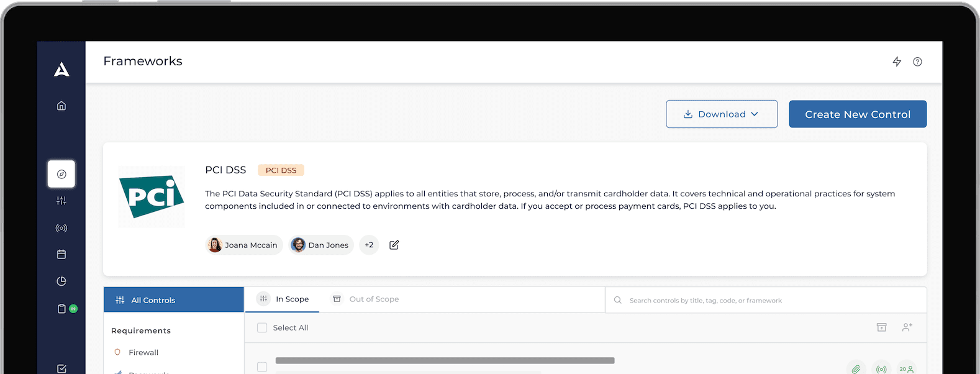
Task: Select All Controls in the left panel
Action: coord(174,299)
